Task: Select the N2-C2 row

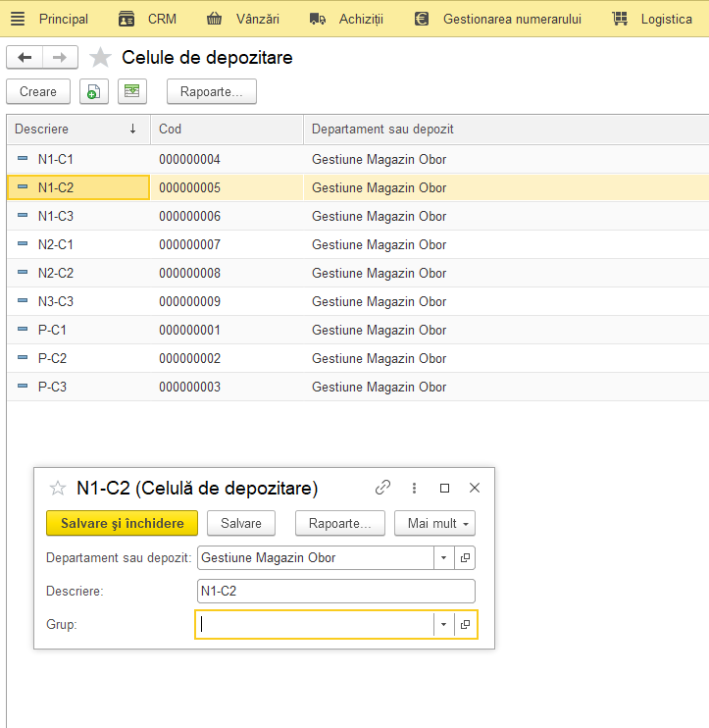Action: pos(358,273)
